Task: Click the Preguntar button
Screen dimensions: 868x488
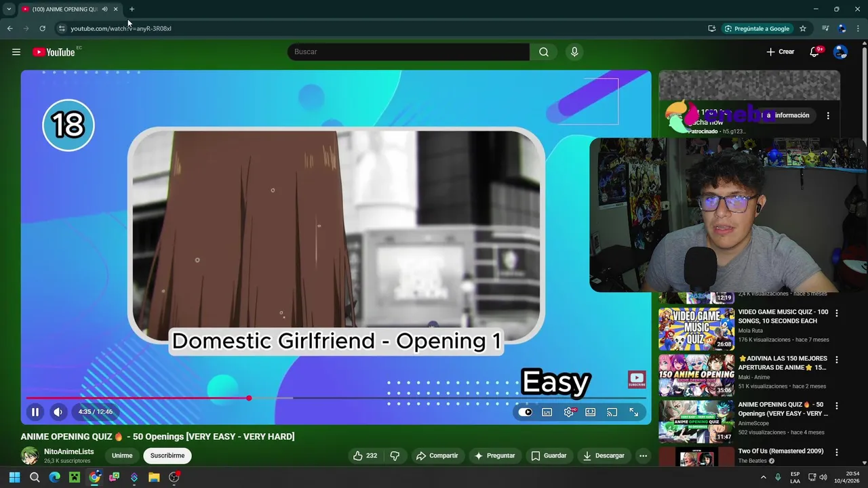Action: click(x=494, y=455)
